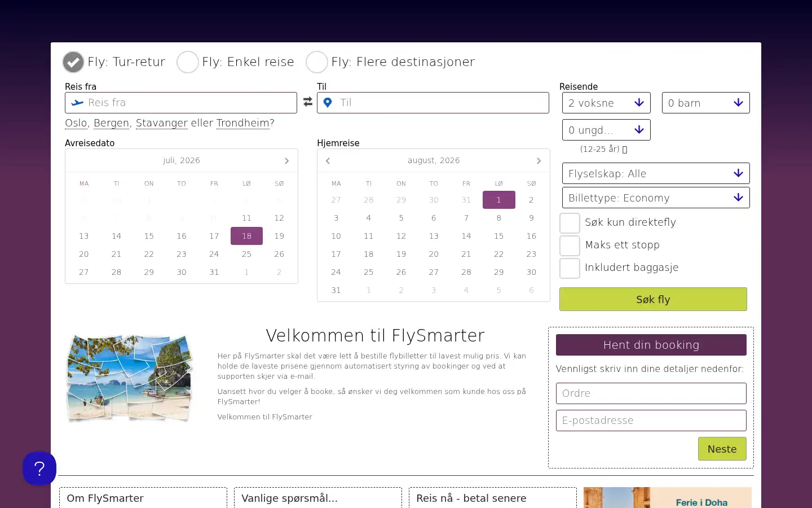Open the blue help question mark button

click(39, 468)
